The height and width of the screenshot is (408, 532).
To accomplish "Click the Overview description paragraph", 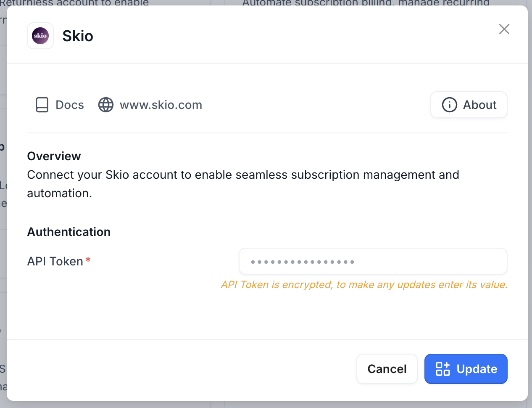I will tap(243, 184).
